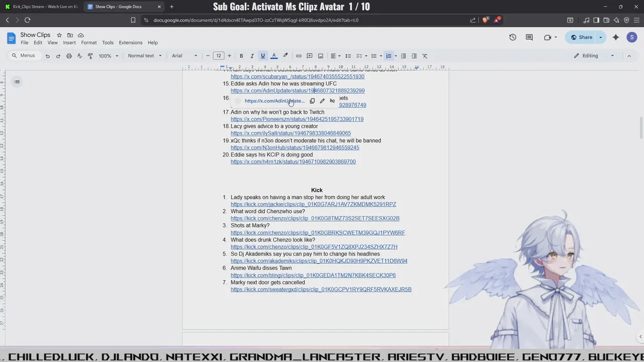The height and width of the screenshot is (362, 644).
Task: Open the kick.com akademiks clip link
Action: point(319,261)
